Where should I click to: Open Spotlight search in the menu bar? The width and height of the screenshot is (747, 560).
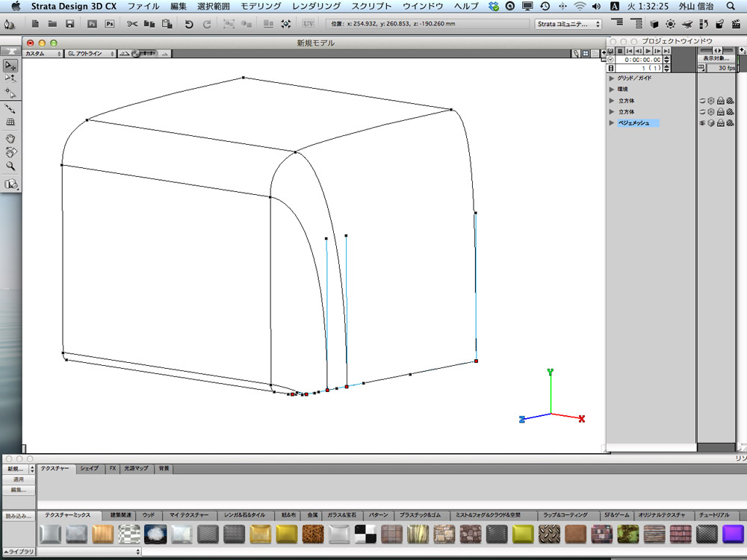click(731, 6)
